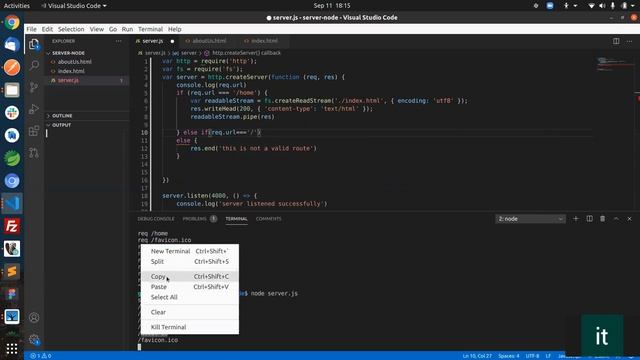Switch to the Comments panel tab
Viewport: 640px width, 360px height.
(268, 219)
